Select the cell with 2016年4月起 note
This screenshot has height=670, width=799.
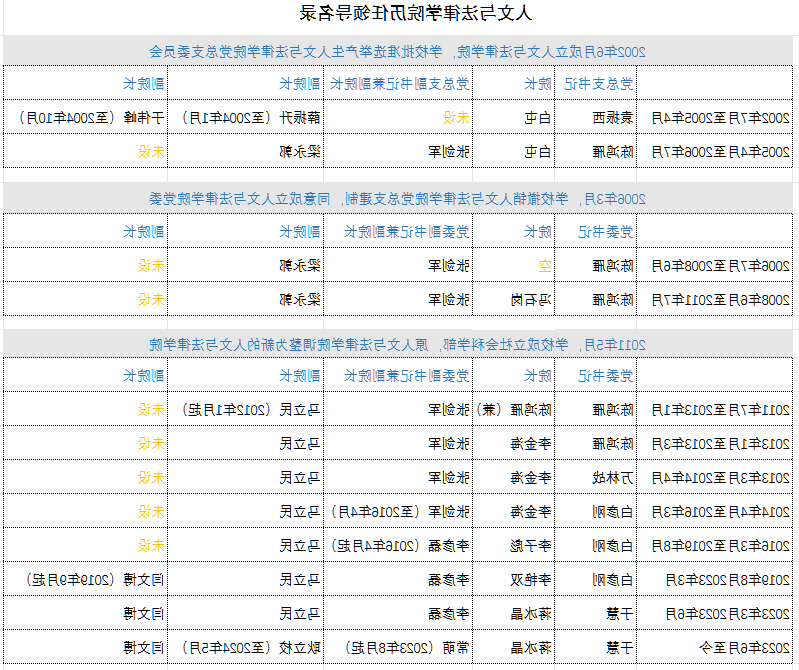pyautogui.click(x=398, y=545)
